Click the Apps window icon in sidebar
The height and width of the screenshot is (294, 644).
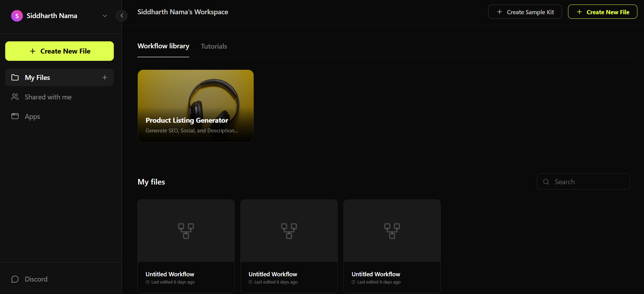(x=15, y=116)
